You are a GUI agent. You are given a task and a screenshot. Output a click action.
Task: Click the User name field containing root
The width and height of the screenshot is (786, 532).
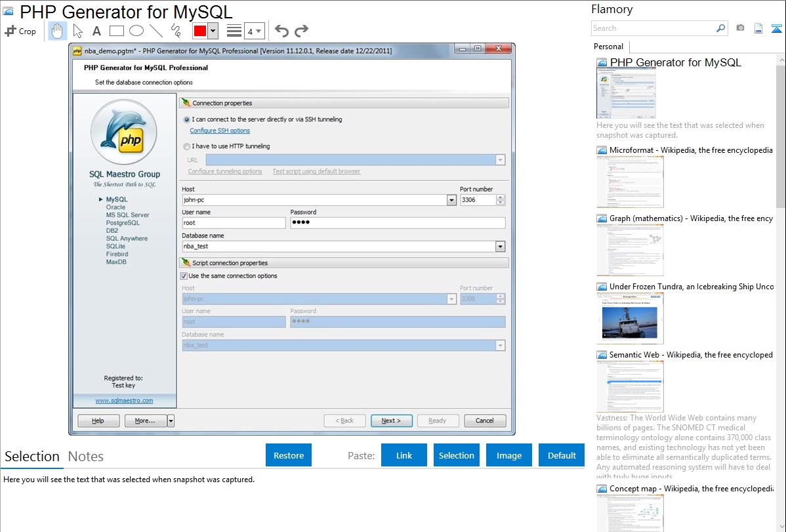(234, 223)
